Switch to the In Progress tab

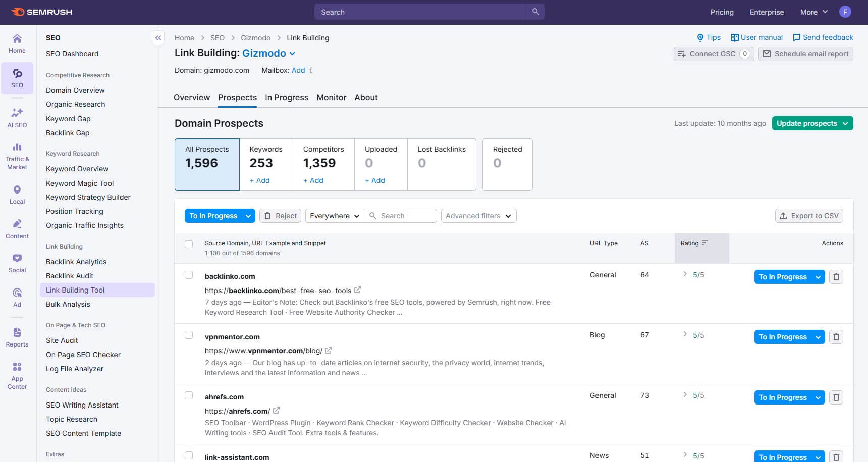[x=287, y=97]
